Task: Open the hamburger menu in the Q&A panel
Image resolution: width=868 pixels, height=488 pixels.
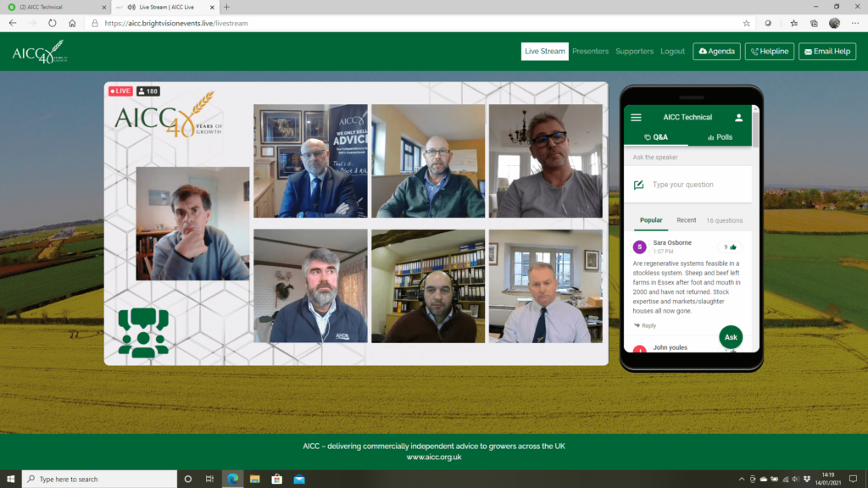Action: coord(636,117)
